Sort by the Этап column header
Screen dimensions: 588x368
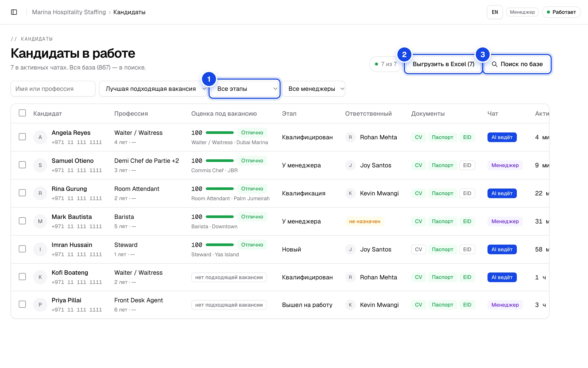[x=289, y=113]
